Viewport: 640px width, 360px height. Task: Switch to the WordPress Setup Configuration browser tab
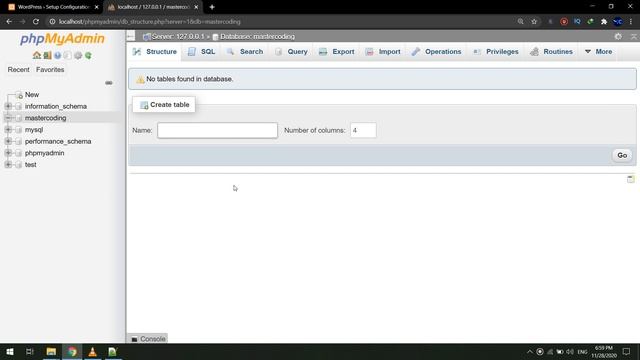[x=53, y=7]
